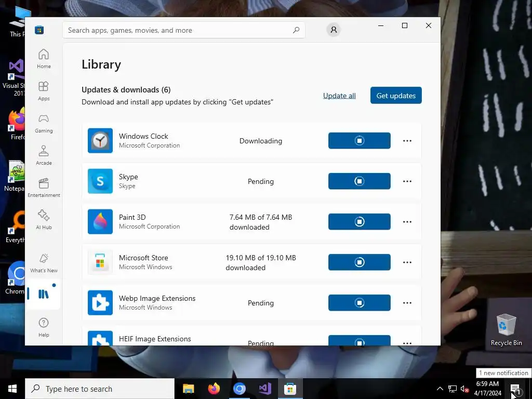This screenshot has width=532, height=399.
Task: Open Help in the sidebar
Action: (x=44, y=327)
